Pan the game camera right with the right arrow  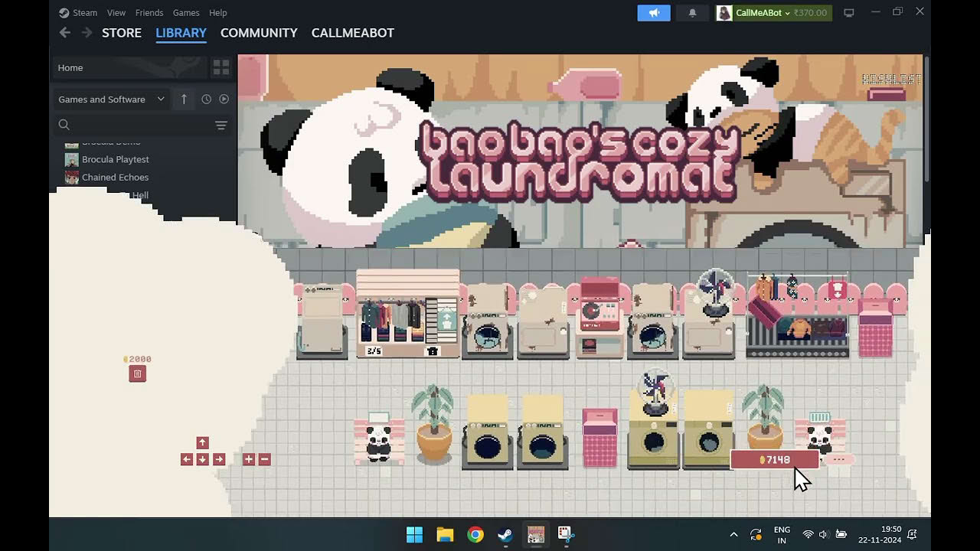219,459
